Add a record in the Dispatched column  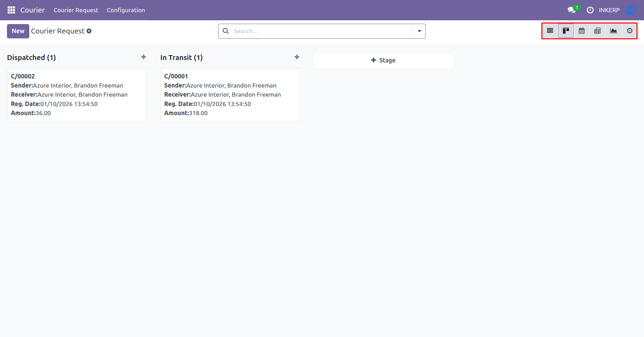[x=144, y=57]
